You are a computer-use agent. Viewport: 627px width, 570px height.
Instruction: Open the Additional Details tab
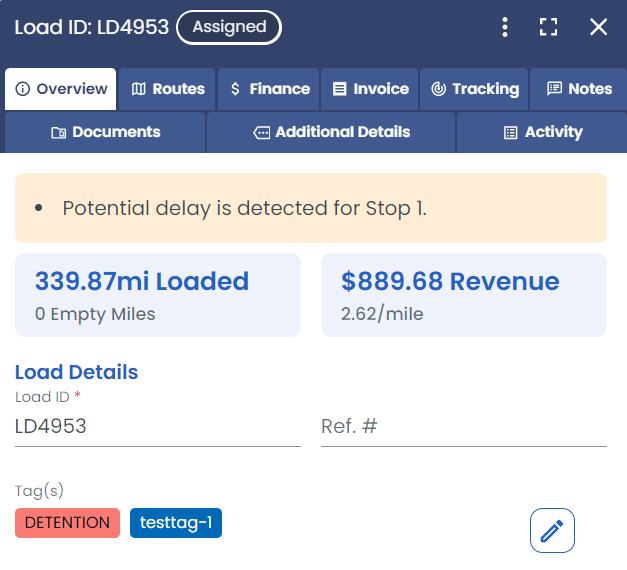tap(331, 132)
